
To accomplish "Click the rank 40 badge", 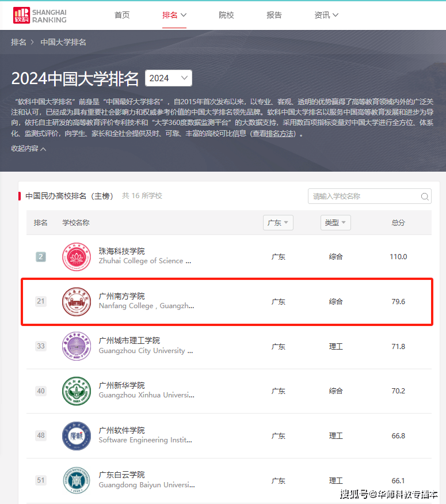I will 41,391.
